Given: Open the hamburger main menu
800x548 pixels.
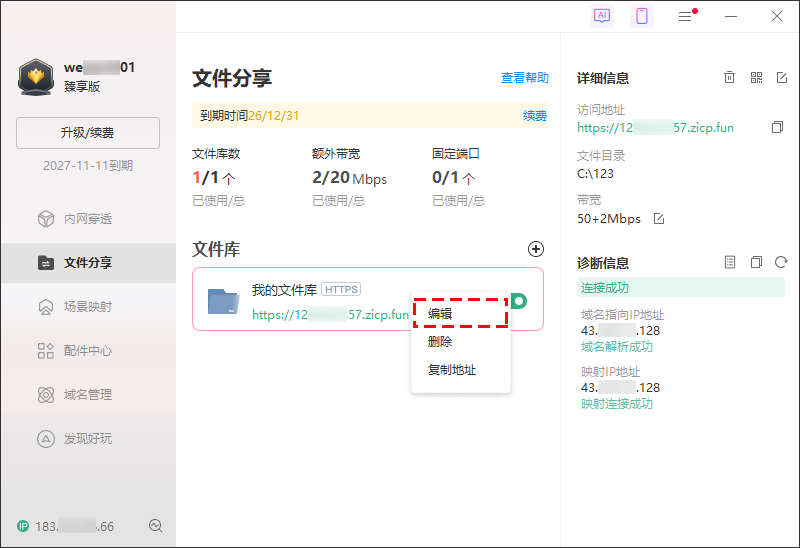Looking at the screenshot, I should click(x=685, y=16).
